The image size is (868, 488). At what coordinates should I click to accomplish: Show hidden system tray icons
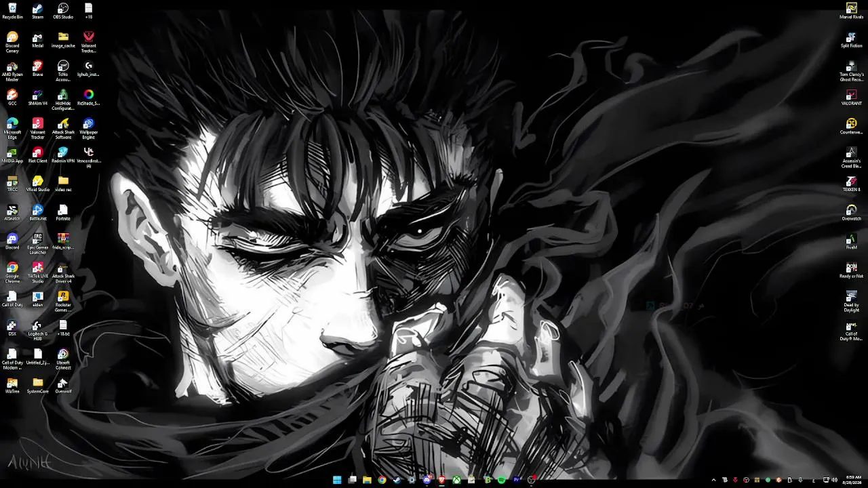click(713, 480)
